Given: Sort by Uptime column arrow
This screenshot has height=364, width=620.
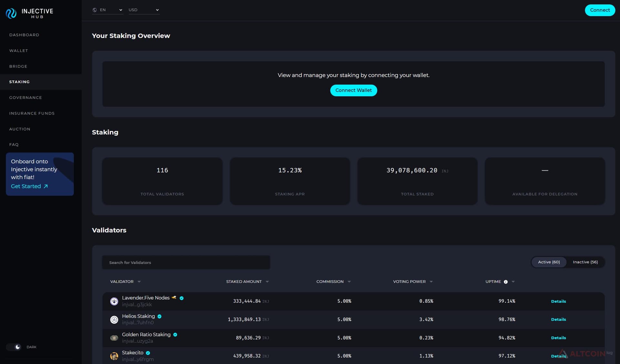Looking at the screenshot, I should pos(513,282).
